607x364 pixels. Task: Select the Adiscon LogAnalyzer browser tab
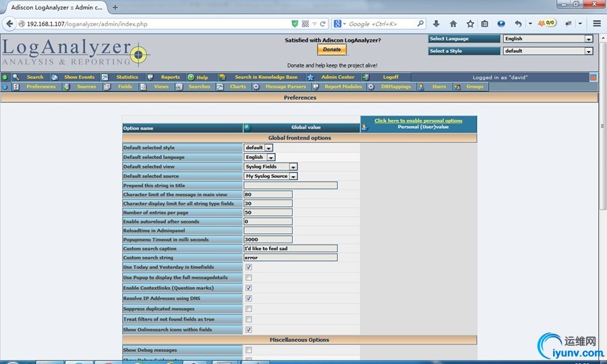[55, 7]
